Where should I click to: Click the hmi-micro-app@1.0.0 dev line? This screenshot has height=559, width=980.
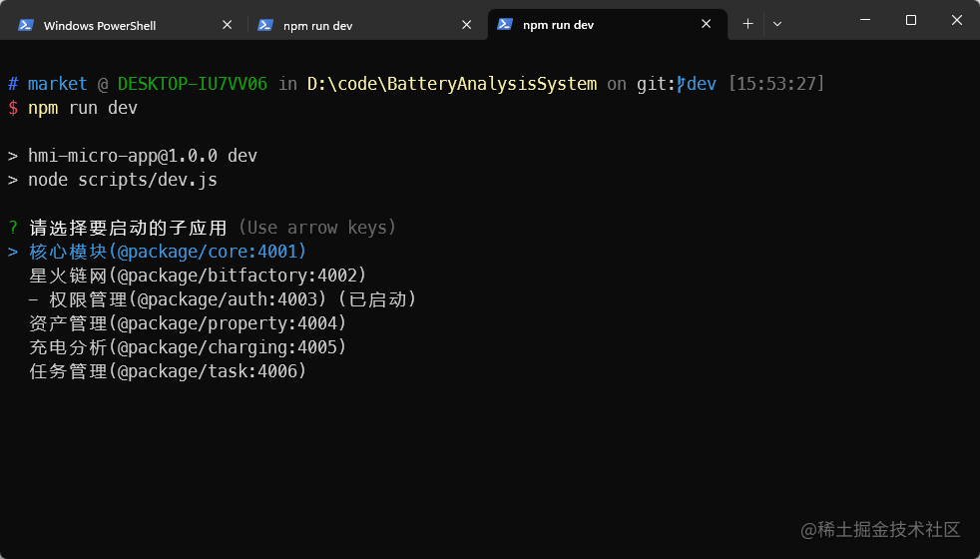(143, 156)
